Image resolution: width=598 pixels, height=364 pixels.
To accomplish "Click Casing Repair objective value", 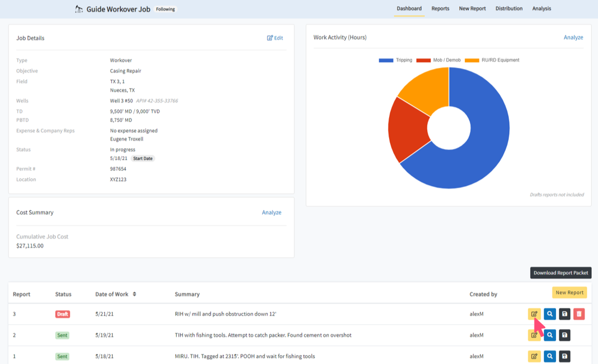I will click(125, 71).
